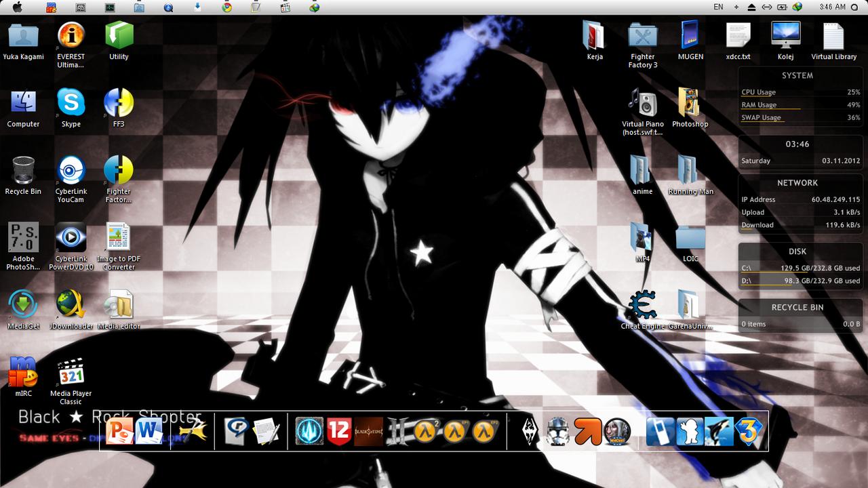Click the Half-Life 2 dock icon
The width and height of the screenshot is (868, 488).
426,431
